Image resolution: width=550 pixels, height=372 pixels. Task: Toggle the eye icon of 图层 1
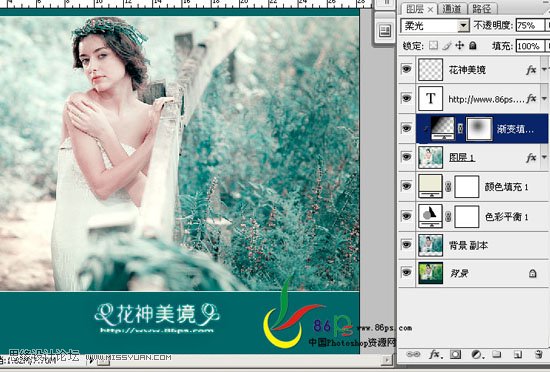click(406, 157)
